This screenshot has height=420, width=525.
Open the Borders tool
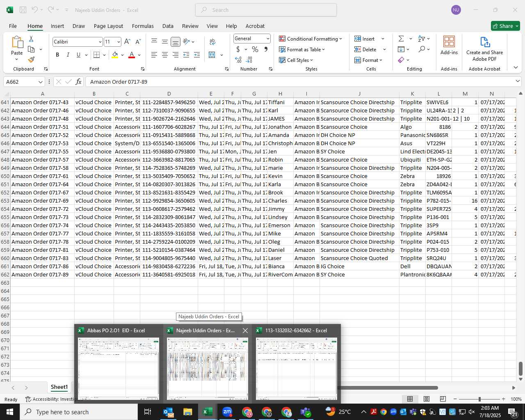[97, 55]
